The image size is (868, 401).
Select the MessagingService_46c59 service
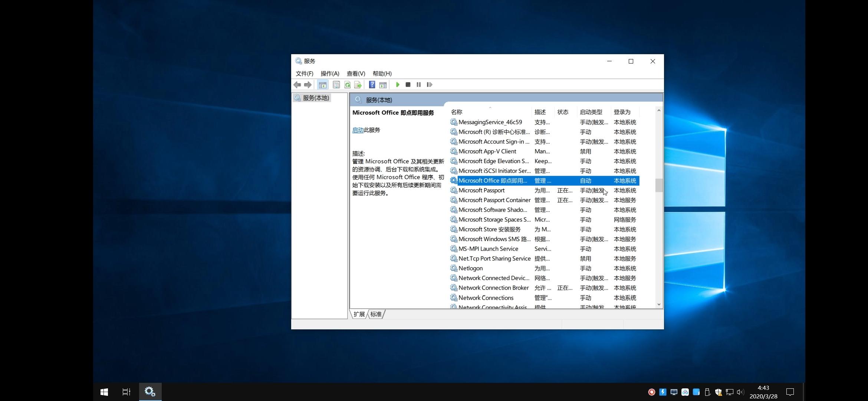pos(544,122)
